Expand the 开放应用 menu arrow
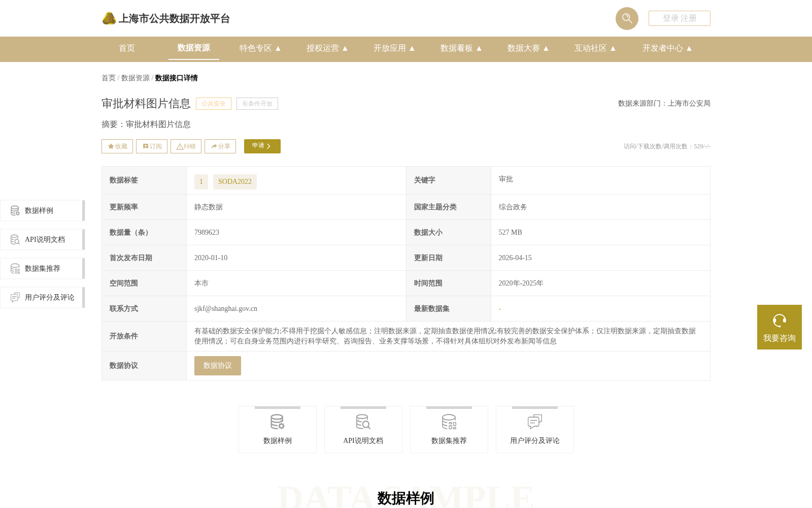The width and height of the screenshot is (812, 508). tap(412, 48)
